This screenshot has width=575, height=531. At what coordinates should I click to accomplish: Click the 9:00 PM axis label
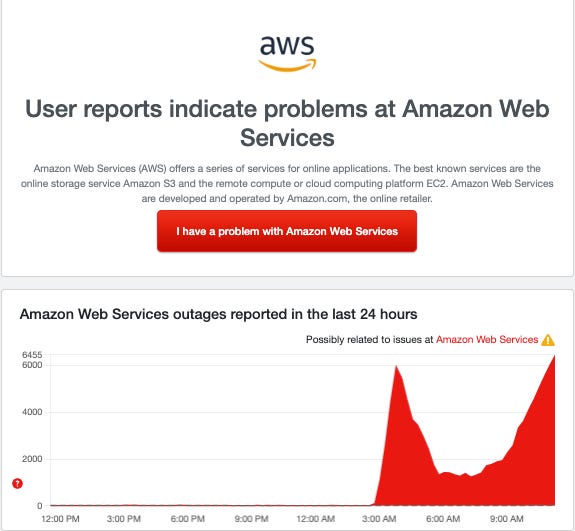[252, 519]
